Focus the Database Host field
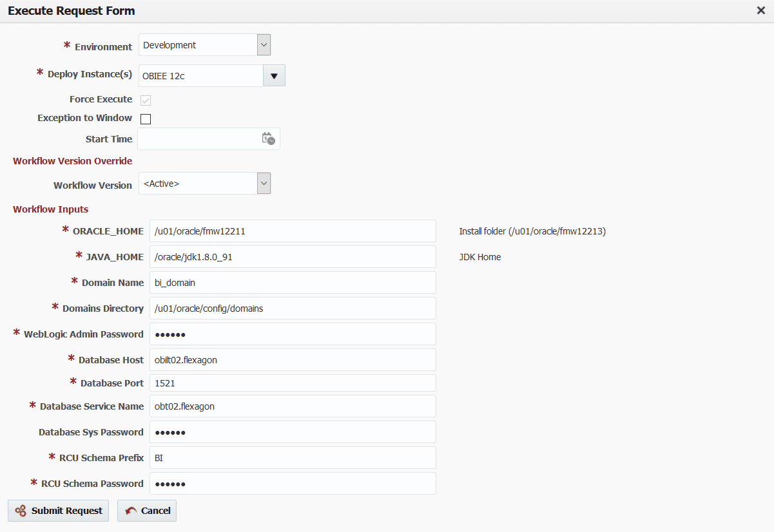Viewport: 774px width, 532px height. click(x=293, y=360)
